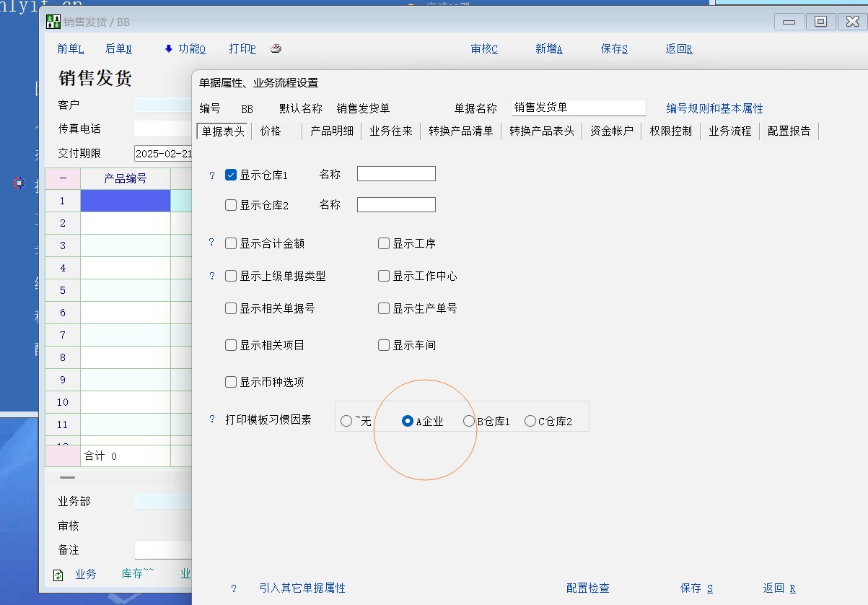Click the printer icon beside 打印P

(x=276, y=49)
